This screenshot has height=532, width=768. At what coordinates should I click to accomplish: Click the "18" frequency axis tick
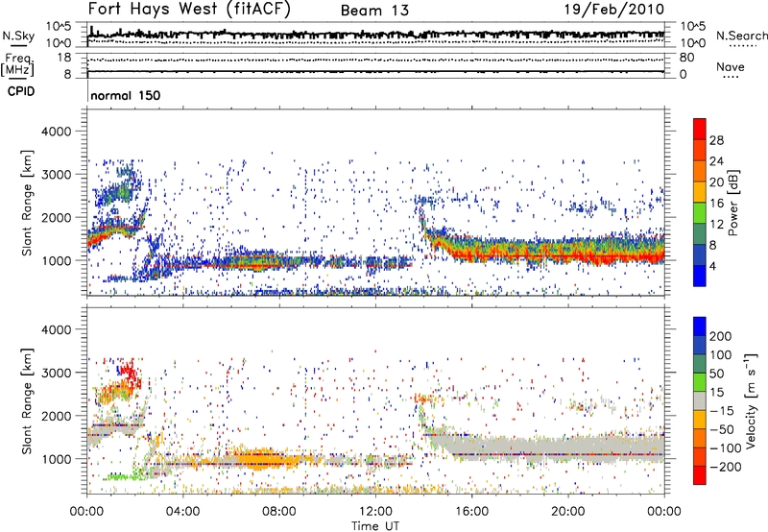(64, 58)
